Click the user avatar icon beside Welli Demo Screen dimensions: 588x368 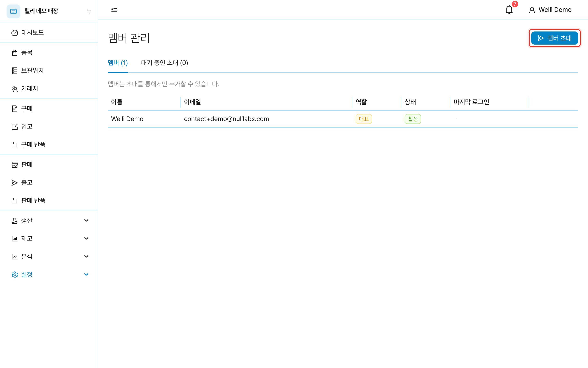pos(532,10)
